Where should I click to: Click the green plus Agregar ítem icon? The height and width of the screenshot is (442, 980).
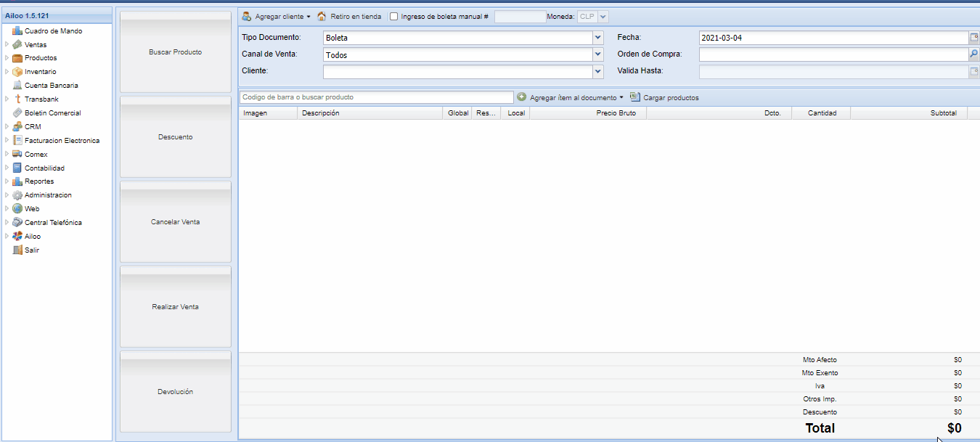[521, 97]
